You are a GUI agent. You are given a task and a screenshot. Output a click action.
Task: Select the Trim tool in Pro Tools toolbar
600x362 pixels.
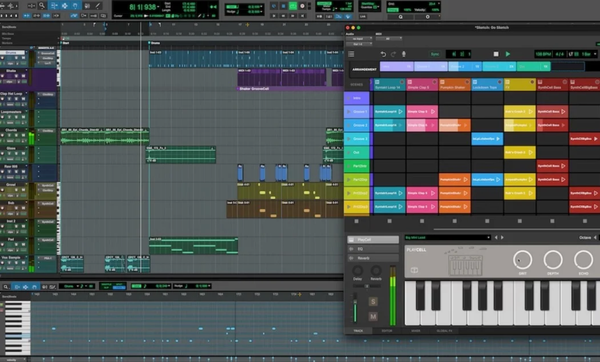pos(54,6)
